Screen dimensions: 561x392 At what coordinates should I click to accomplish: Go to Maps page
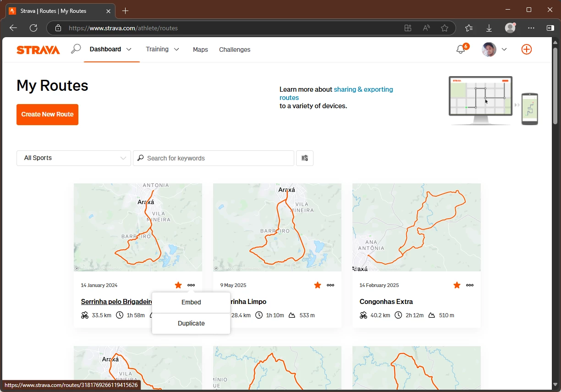tap(200, 50)
